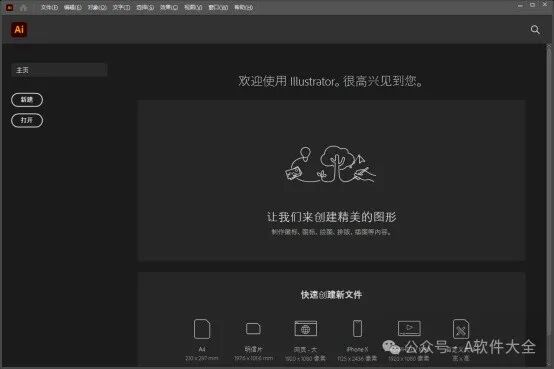
Task: Minimize the Illustrator window
Action: [520, 6]
